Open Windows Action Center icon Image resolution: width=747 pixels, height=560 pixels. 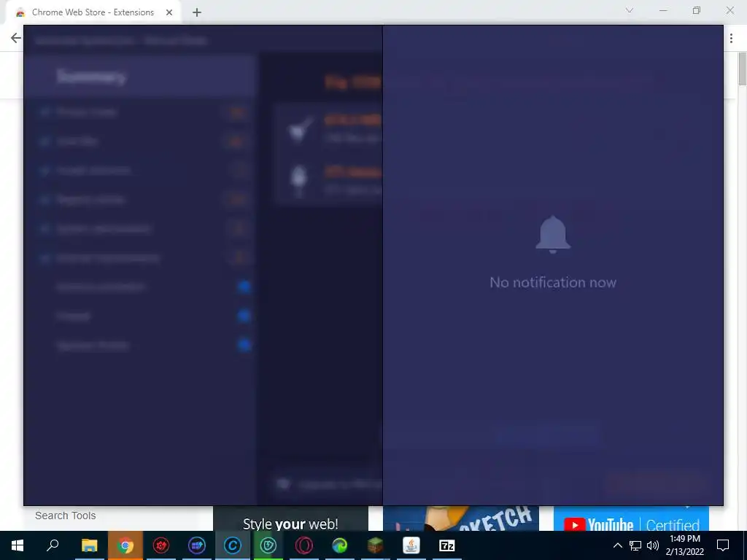(723, 545)
